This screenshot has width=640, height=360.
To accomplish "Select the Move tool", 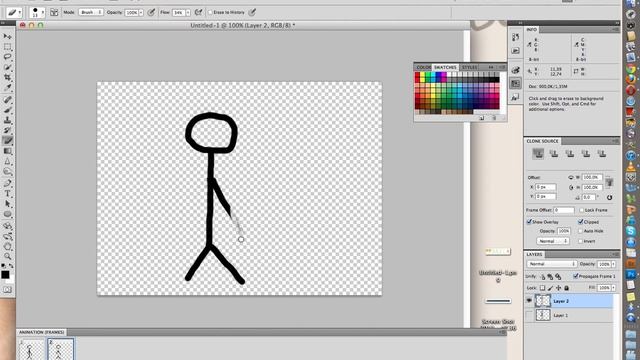I will [7, 37].
